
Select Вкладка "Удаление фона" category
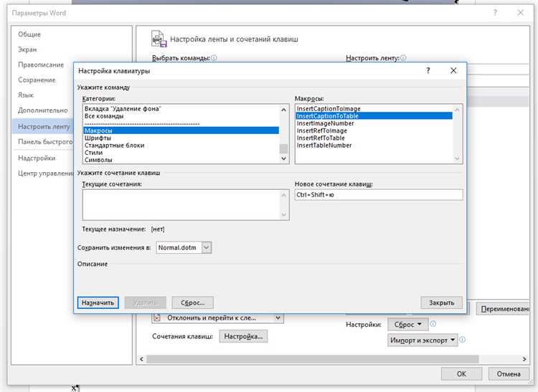pyautogui.click(x=181, y=109)
